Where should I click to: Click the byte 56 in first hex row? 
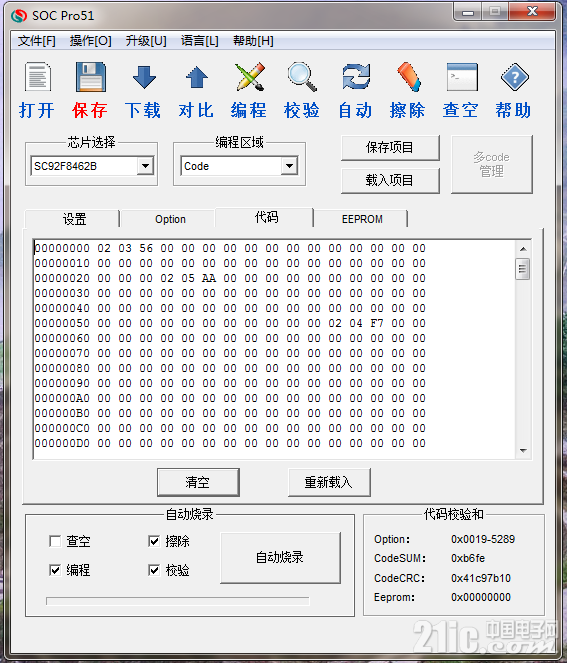(x=146, y=248)
